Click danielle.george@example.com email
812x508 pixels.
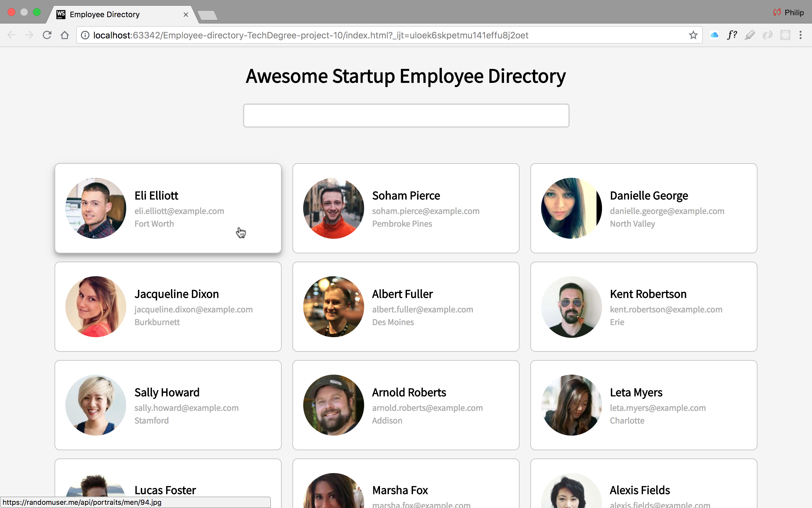tap(667, 211)
